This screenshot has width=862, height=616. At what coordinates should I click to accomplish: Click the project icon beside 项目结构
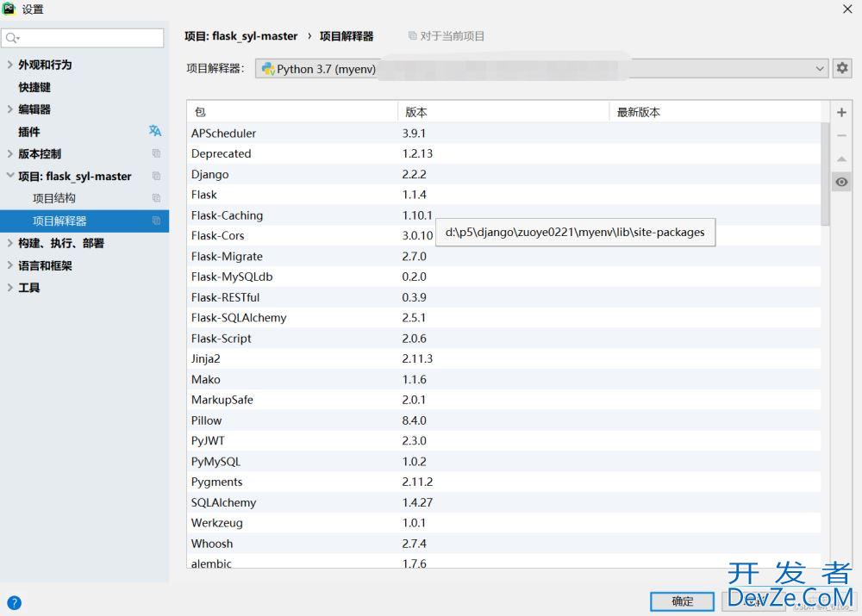pos(156,198)
